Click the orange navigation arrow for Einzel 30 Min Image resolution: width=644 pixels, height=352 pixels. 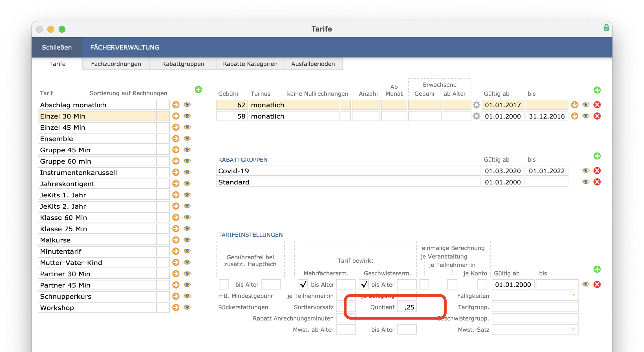pos(176,116)
